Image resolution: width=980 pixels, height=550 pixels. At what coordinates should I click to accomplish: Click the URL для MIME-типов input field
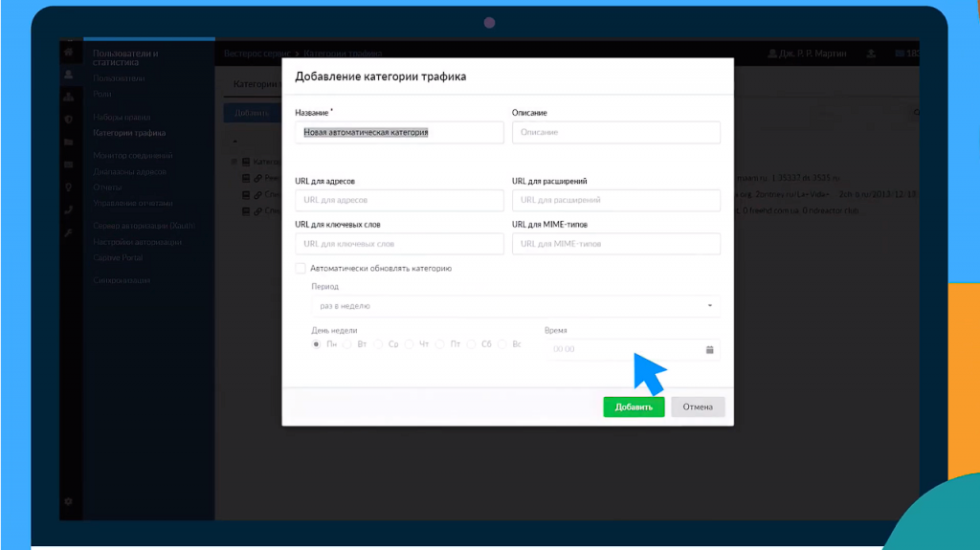[x=616, y=244]
